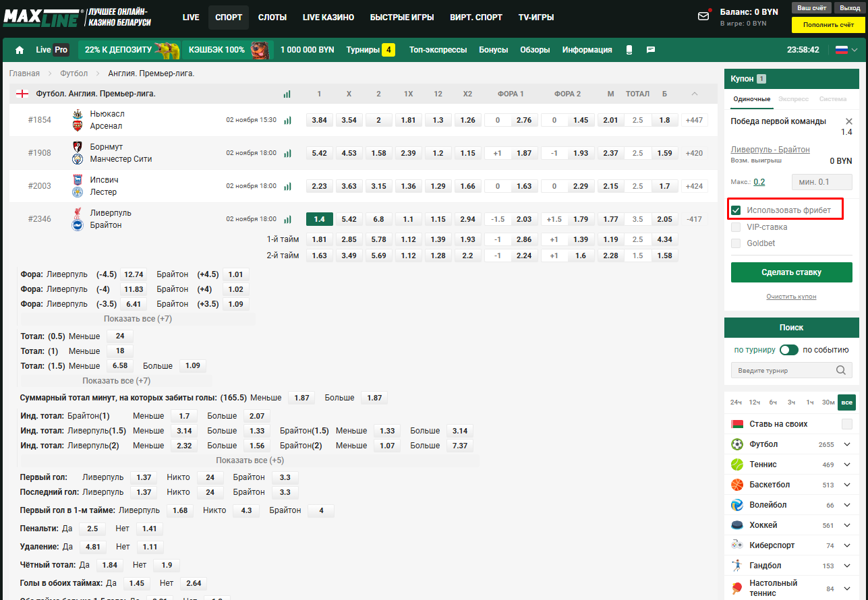Image resolution: width=868 pixels, height=600 pixels.
Task: Open the LIVE КАЗИНО menu item
Action: pos(328,18)
